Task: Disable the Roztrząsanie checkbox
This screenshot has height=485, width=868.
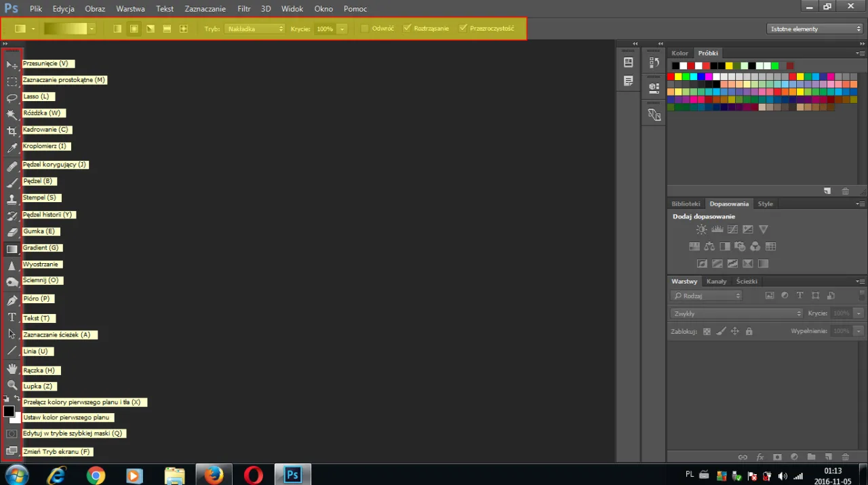Action: click(x=407, y=28)
